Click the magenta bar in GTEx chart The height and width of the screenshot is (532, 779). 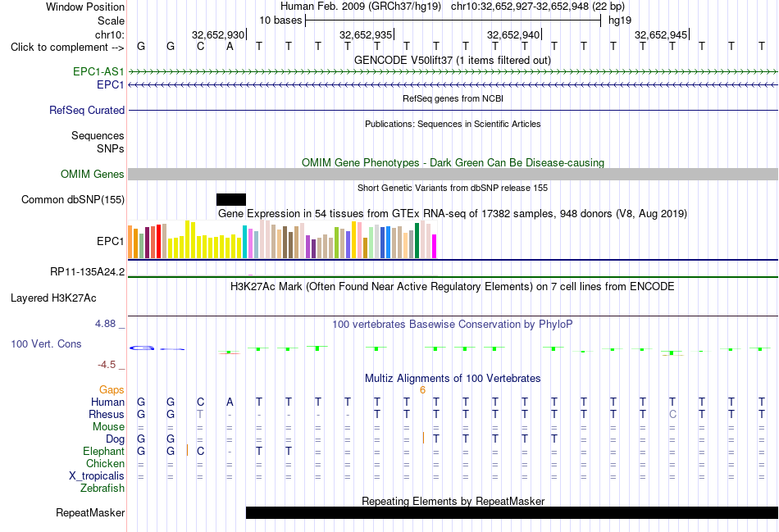[434, 247]
